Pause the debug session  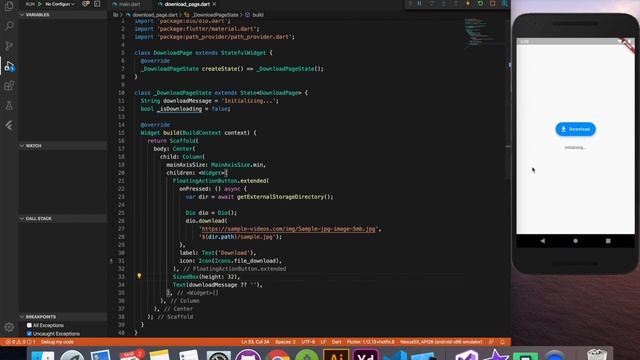[x=419, y=4]
